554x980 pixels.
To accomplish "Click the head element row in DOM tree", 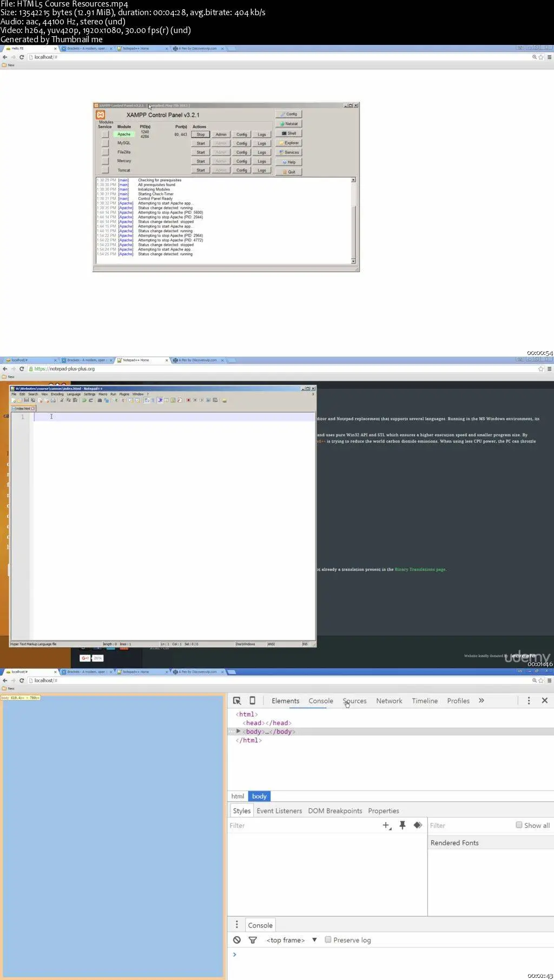I will pyautogui.click(x=267, y=722).
